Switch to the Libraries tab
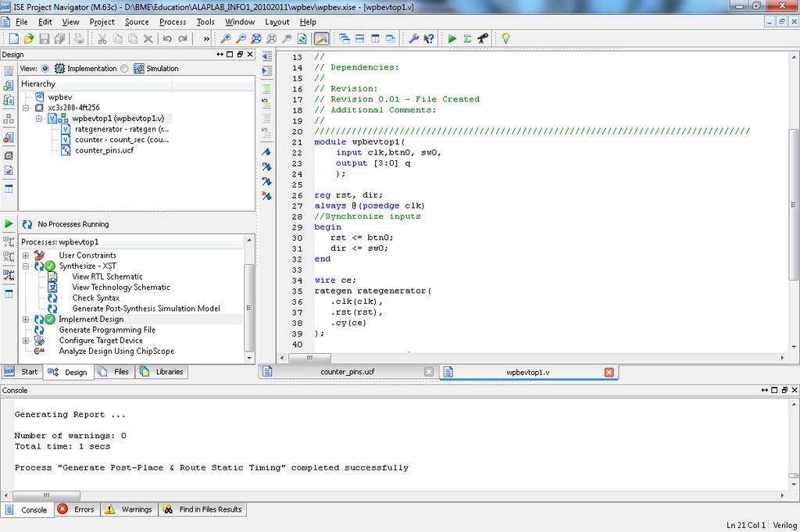 tap(162, 372)
